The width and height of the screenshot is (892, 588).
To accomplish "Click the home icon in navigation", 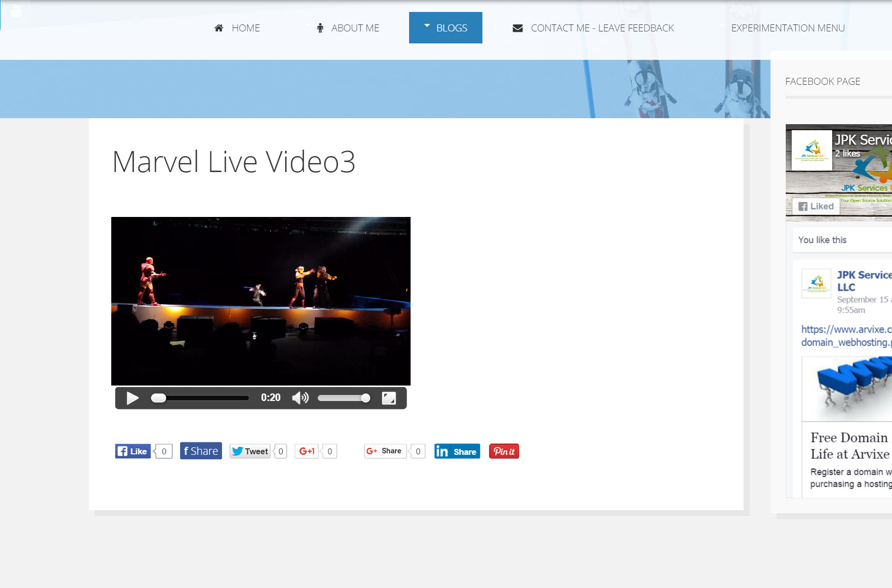I will pyautogui.click(x=219, y=28).
